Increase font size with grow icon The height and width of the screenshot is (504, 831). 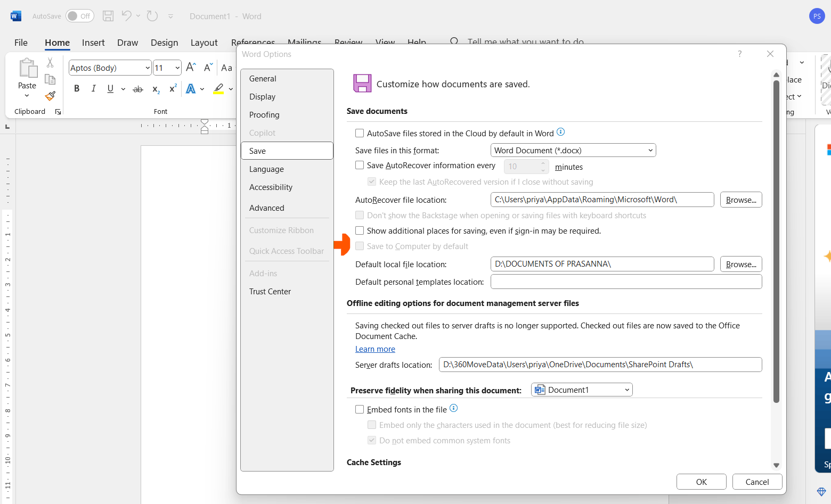click(191, 68)
